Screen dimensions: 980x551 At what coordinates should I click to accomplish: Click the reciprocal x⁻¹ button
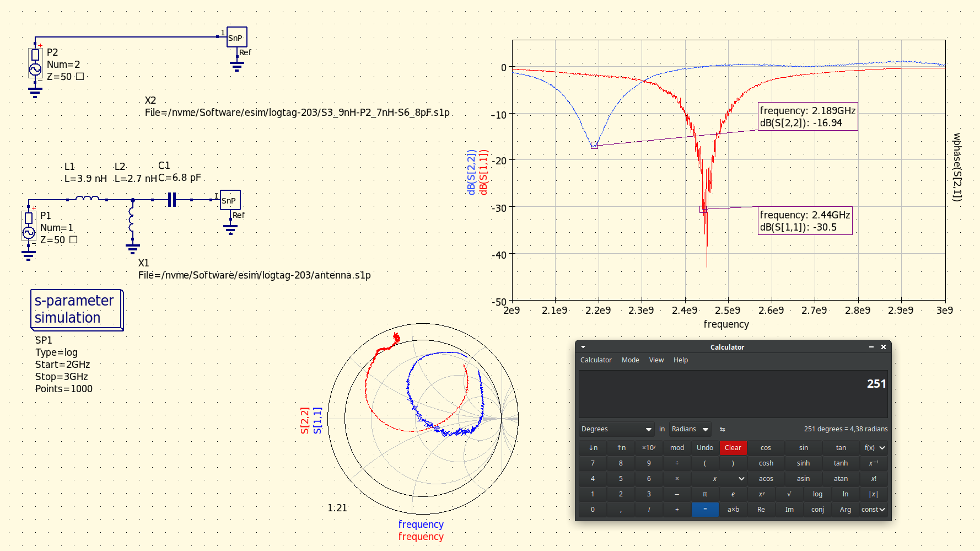pos(874,463)
